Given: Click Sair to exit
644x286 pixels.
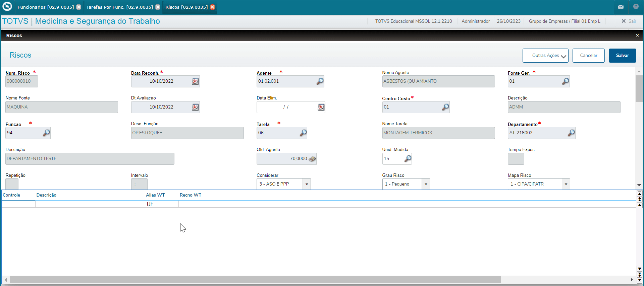Looking at the screenshot, I should pos(629,21).
